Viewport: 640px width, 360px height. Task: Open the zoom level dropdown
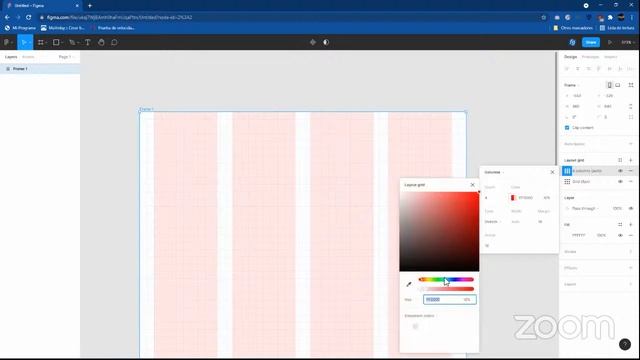click(627, 42)
